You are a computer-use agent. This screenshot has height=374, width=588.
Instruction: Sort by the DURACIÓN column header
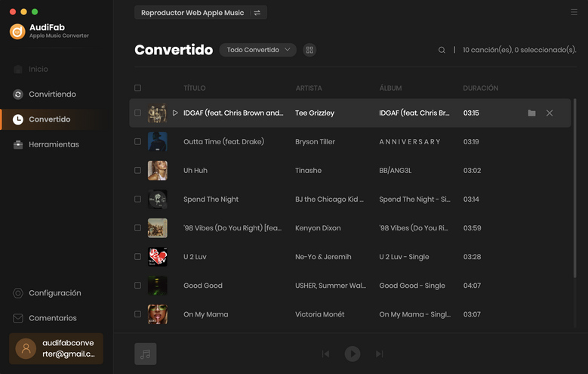[x=480, y=88]
